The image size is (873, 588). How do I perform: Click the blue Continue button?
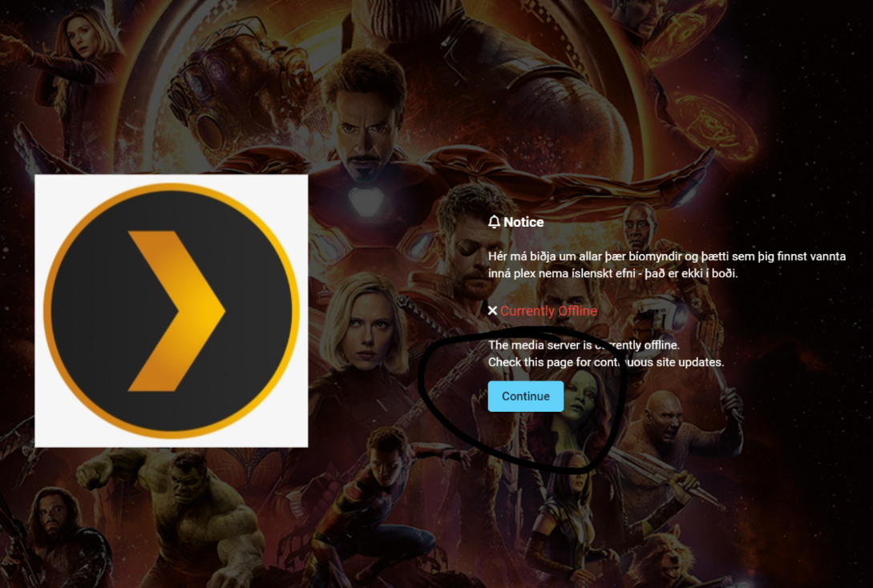point(525,396)
